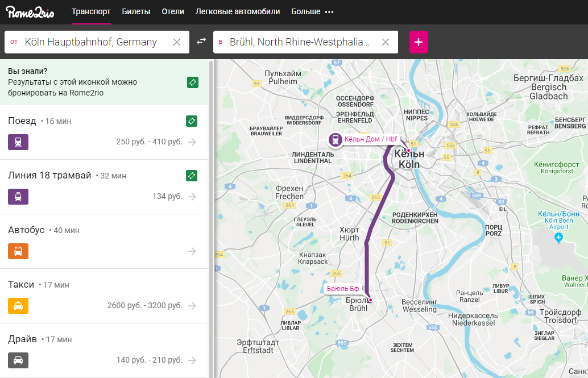Click the Köln/Bonn Airport marker on map
The height and width of the screenshot is (378, 588).
(x=559, y=238)
